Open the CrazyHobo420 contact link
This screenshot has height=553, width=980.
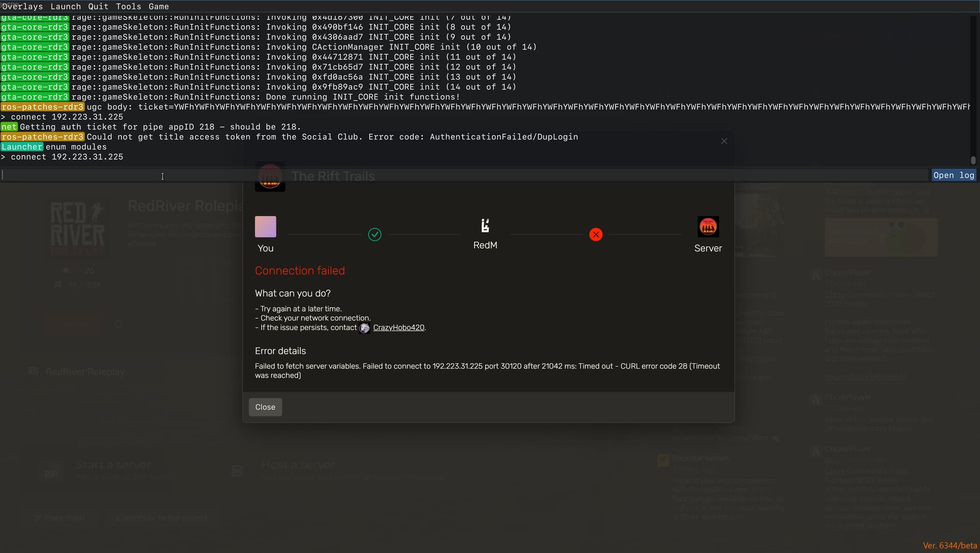(398, 328)
